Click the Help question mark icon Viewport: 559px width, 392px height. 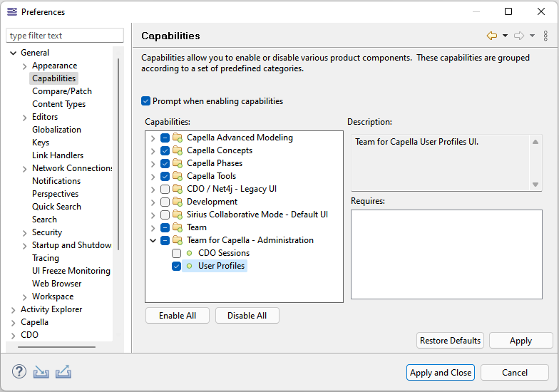point(19,372)
